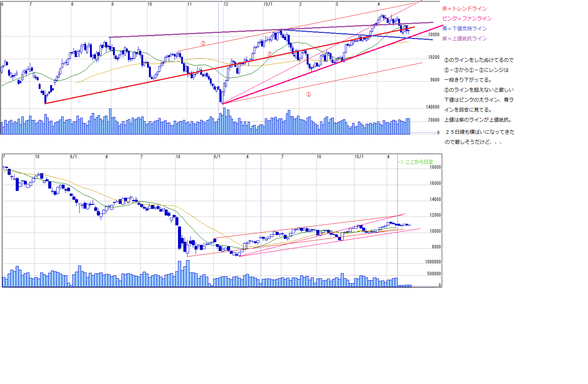The image size is (588, 384).
Task: Click the circled number ③ marker
Action: pyautogui.click(x=203, y=43)
